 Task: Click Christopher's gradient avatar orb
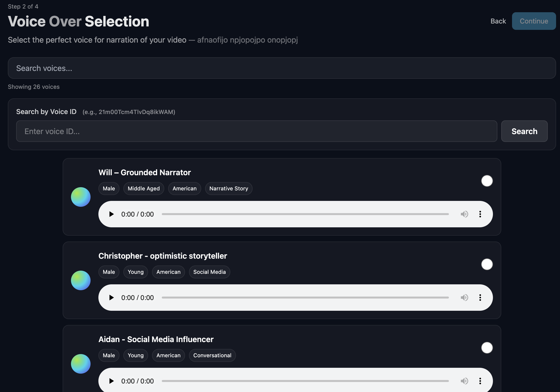point(81,280)
